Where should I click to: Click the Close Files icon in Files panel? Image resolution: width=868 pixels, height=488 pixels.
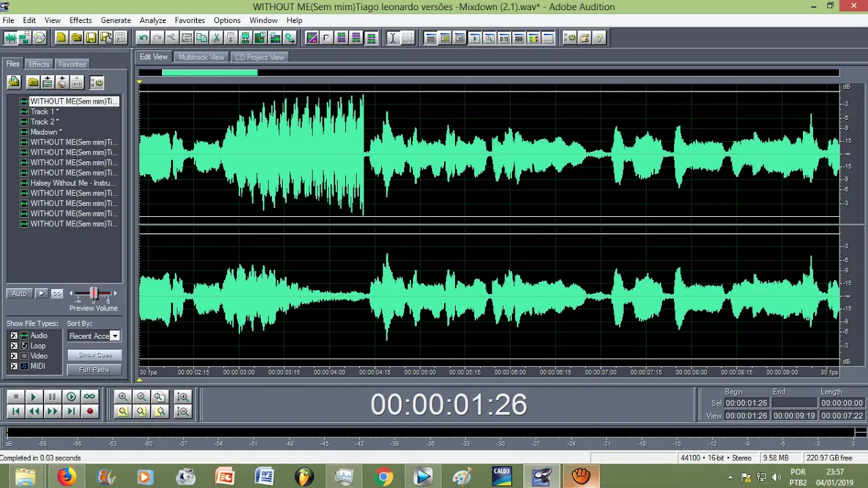pos(33,82)
